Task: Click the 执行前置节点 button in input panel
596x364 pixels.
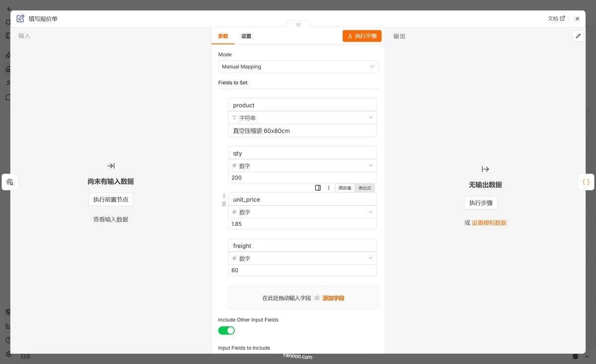Action: (x=111, y=199)
